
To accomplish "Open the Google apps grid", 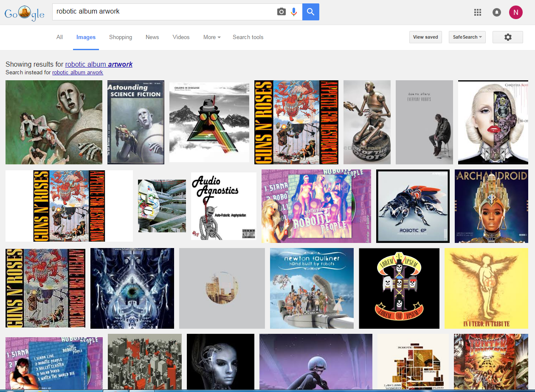I will pos(478,12).
